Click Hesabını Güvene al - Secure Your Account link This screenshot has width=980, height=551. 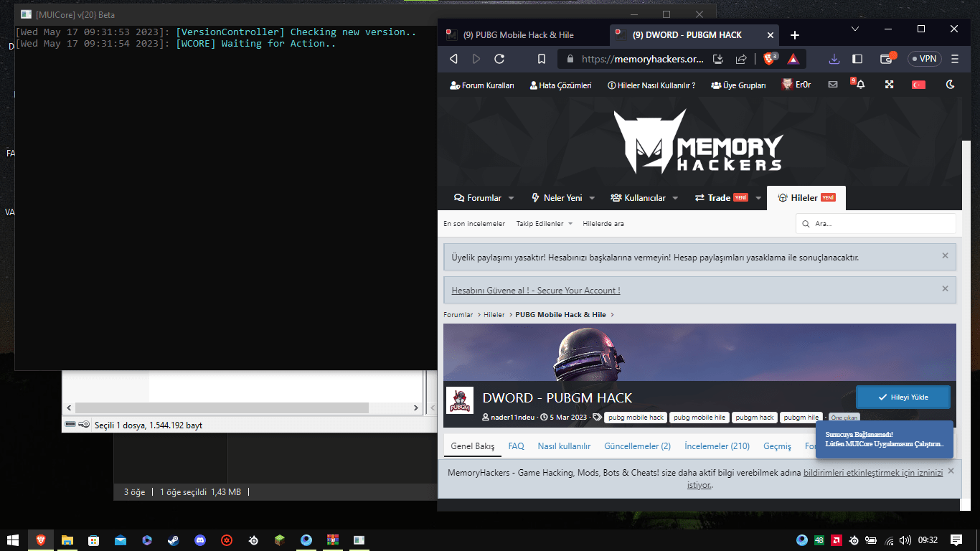pyautogui.click(x=536, y=291)
